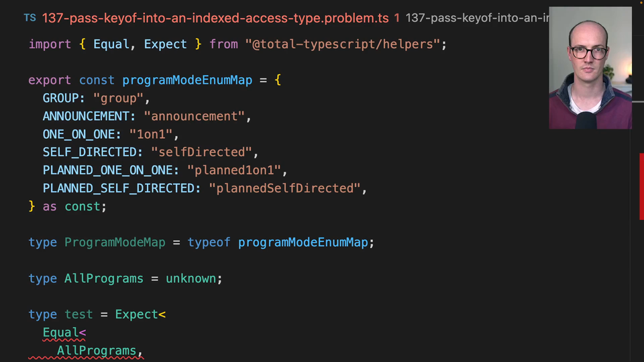
Task: Click Expect in the import braces
Action: coord(165,44)
